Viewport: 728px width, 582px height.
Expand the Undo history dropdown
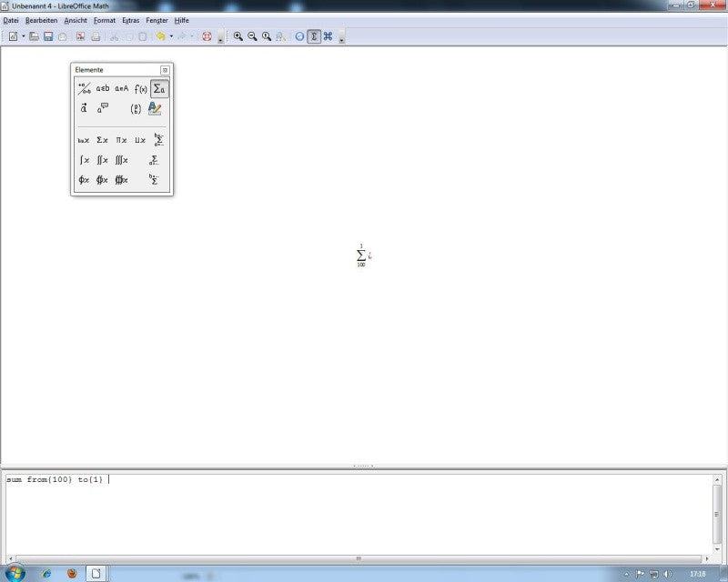pyautogui.click(x=171, y=36)
